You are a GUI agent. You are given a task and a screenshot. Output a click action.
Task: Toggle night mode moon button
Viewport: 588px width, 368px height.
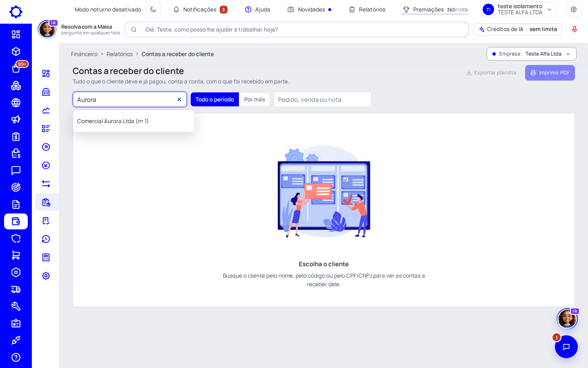click(x=153, y=9)
